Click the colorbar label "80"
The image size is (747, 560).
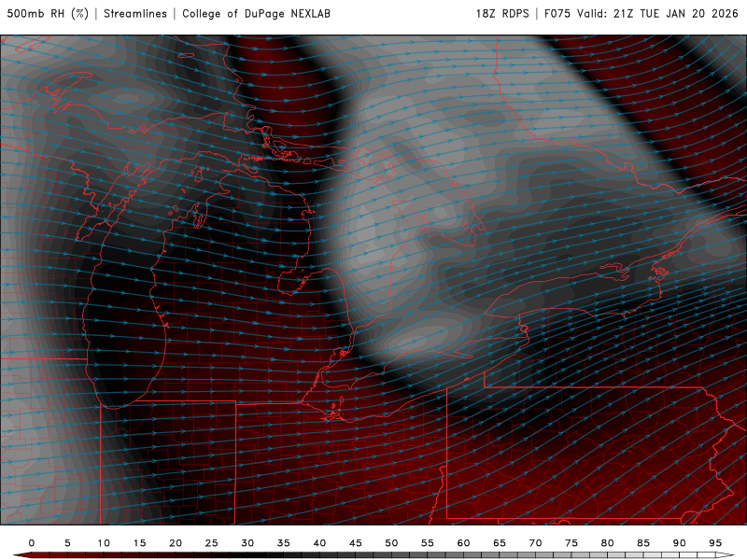point(607,543)
